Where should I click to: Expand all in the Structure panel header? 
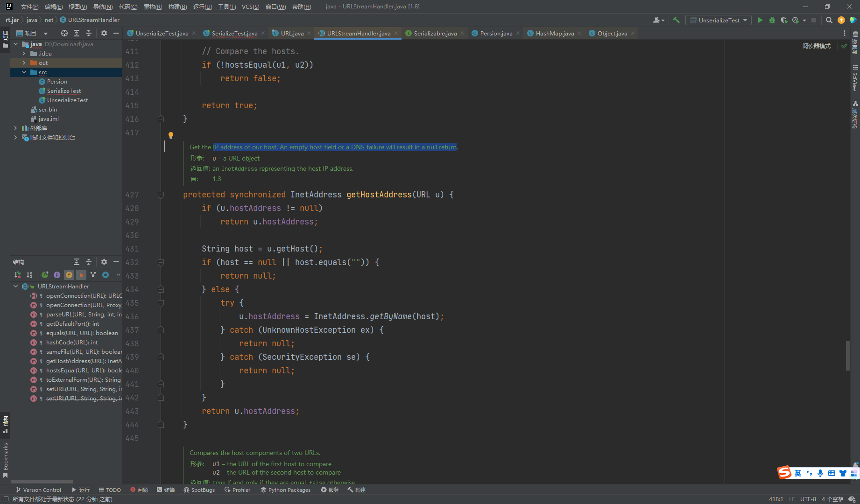point(77,262)
